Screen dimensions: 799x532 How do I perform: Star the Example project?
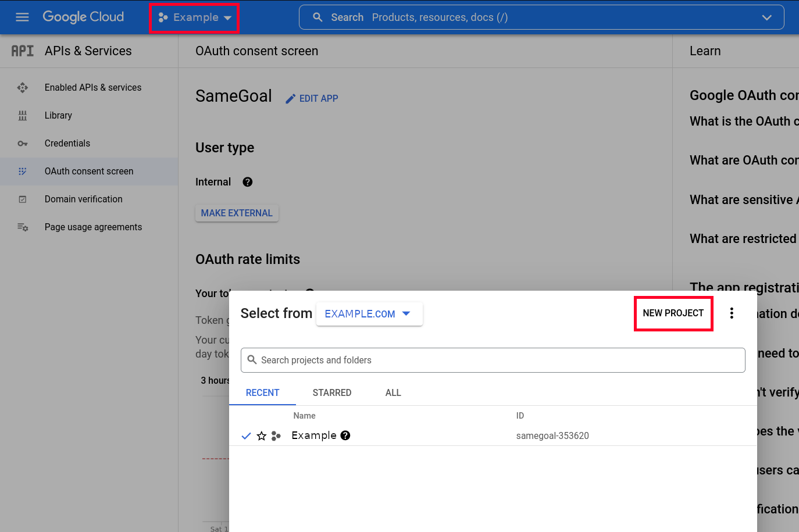click(262, 435)
